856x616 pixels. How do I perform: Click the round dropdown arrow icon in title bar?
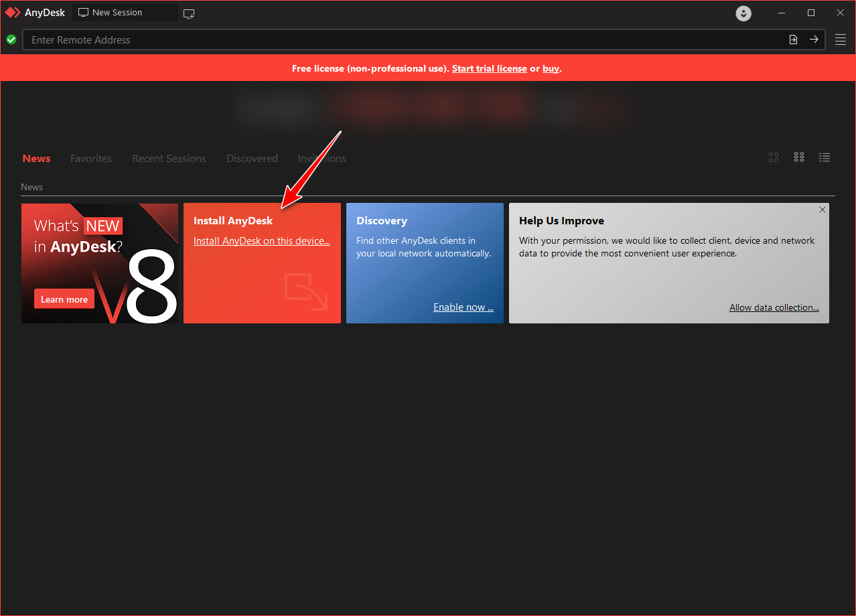(743, 13)
